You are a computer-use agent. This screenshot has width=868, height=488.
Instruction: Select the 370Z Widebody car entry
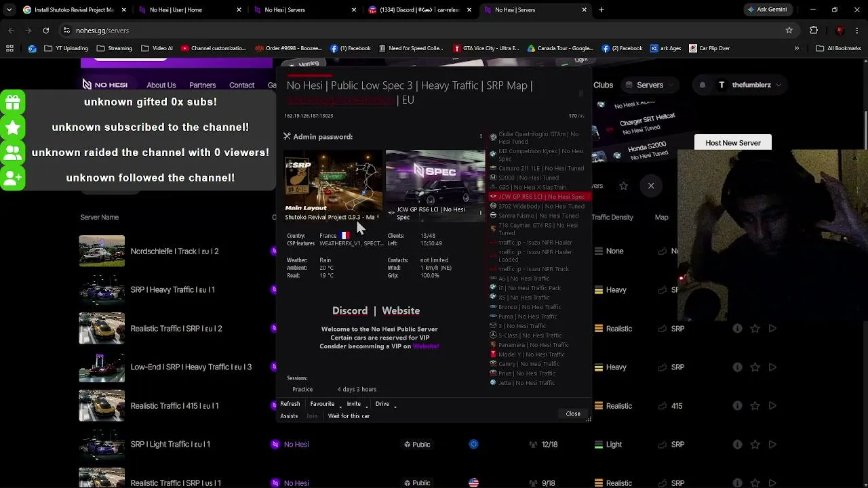point(539,206)
